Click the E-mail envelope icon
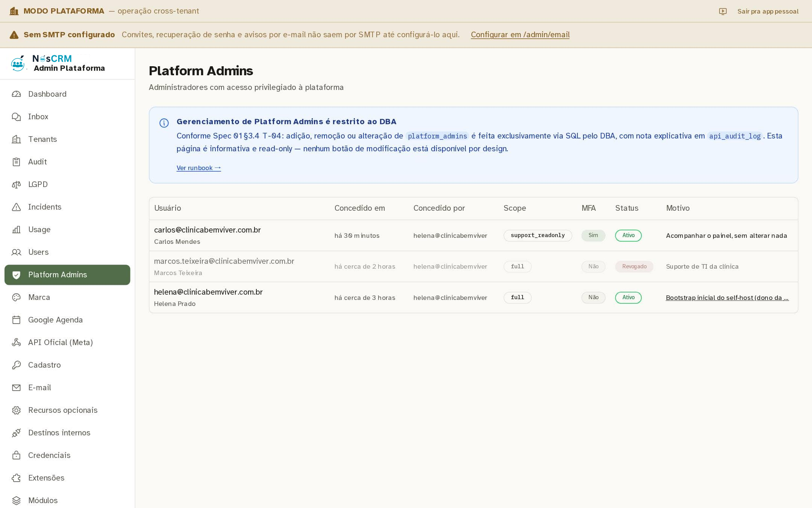812x508 pixels. [16, 388]
